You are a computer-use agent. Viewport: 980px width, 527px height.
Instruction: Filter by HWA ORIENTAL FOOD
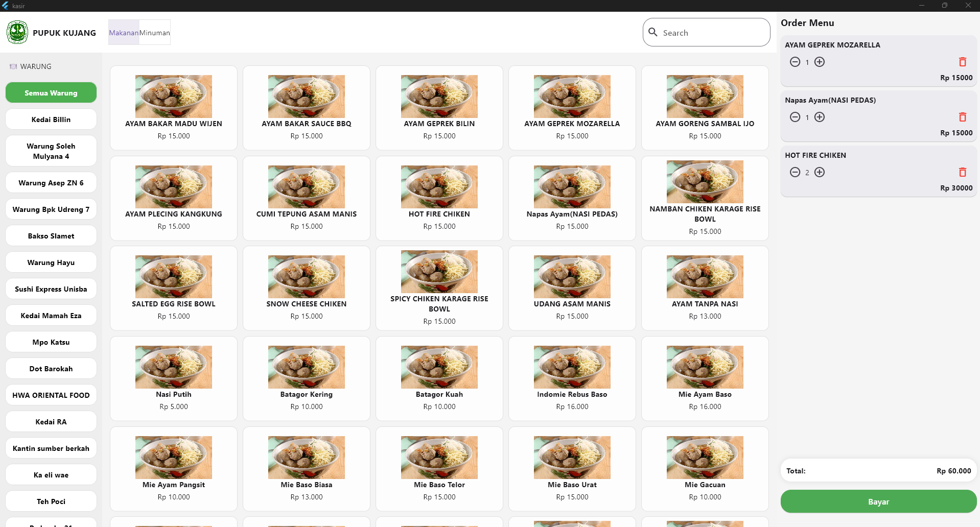pyautogui.click(x=51, y=395)
